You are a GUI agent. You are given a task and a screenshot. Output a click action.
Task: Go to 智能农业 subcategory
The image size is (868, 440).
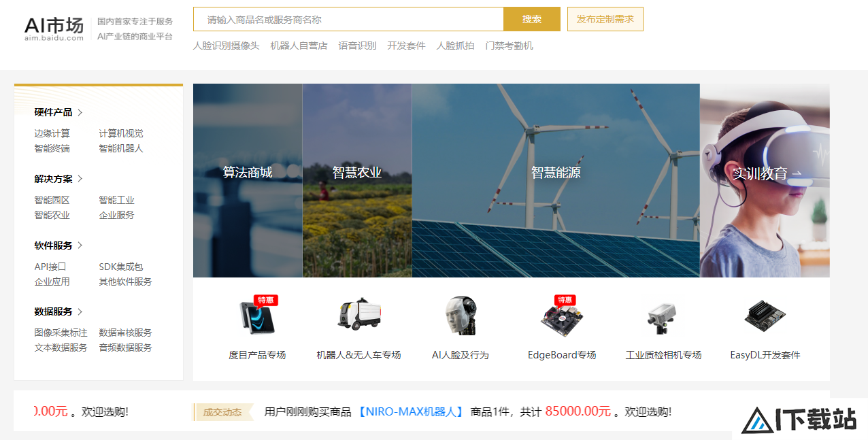tap(52, 215)
